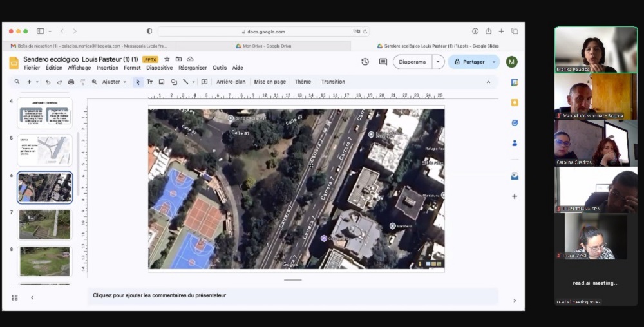Click the Arrière-plan button
644x327 pixels.
tap(231, 82)
